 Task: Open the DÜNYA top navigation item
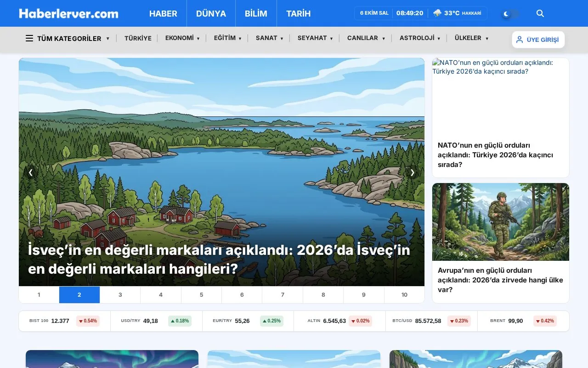[211, 13]
